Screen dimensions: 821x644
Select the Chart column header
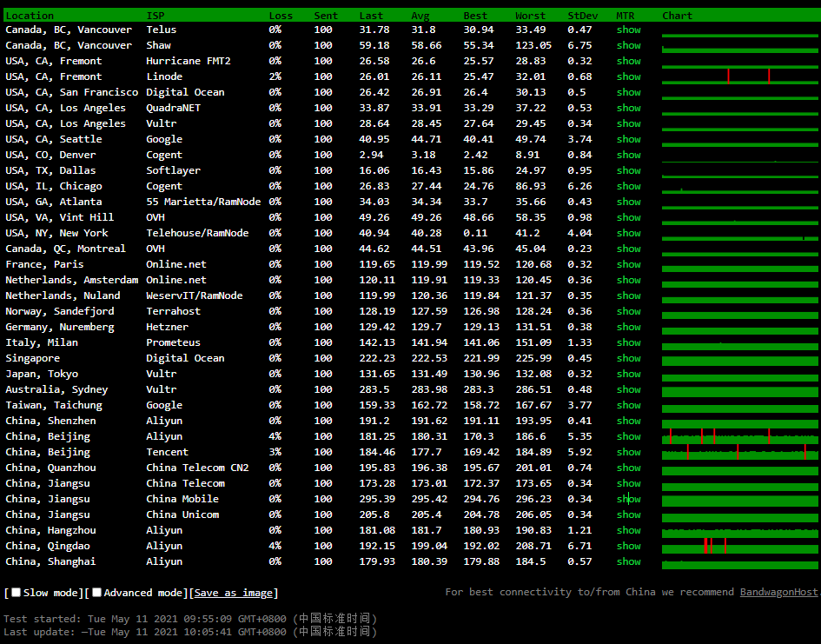(x=677, y=16)
